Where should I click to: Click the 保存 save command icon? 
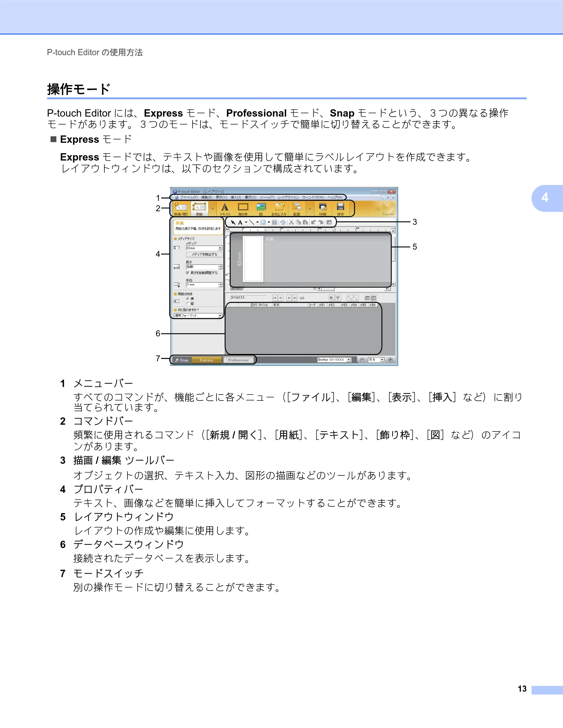tap(340, 209)
